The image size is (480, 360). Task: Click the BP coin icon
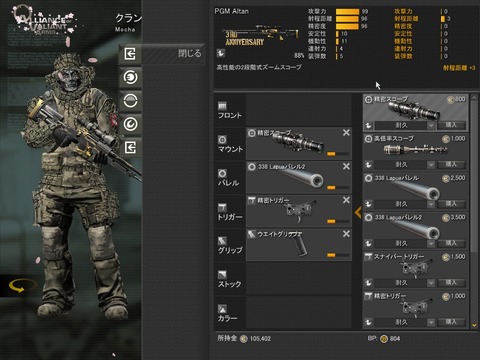[384, 339]
